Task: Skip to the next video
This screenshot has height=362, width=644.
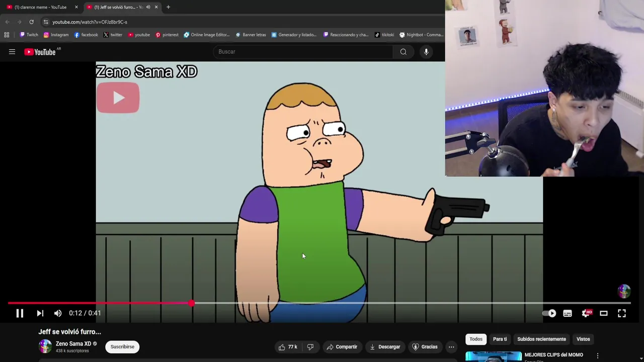Action: click(x=40, y=313)
